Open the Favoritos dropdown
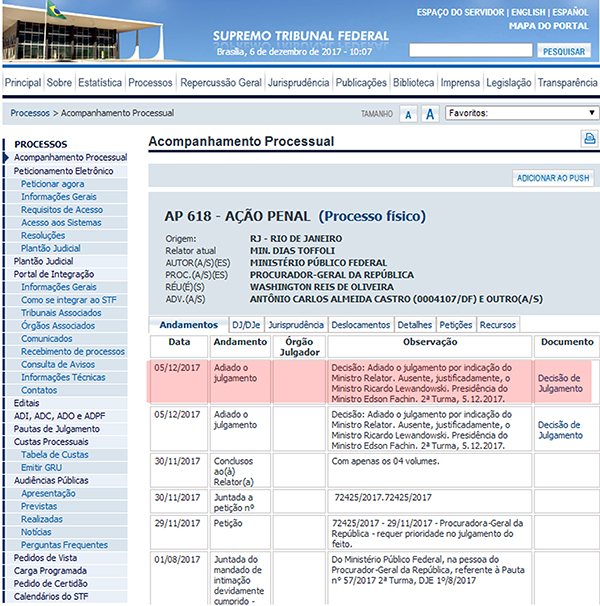Viewport: 600px width, 606px height. pyautogui.click(x=522, y=113)
